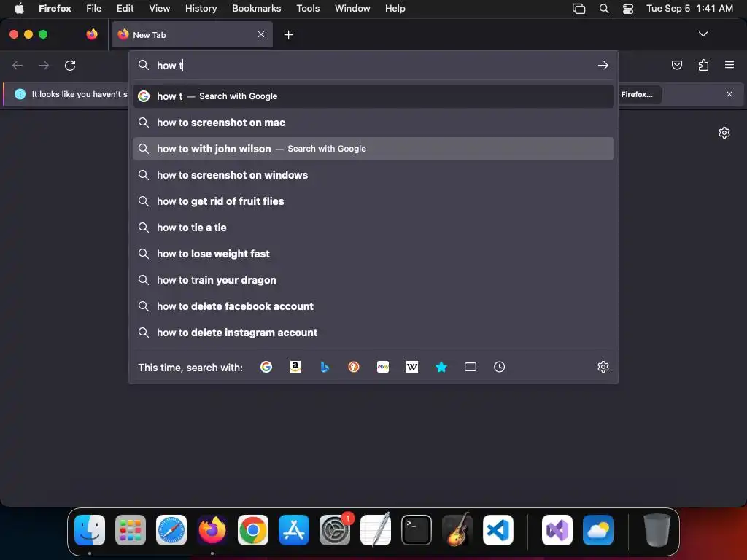The image size is (747, 560).
Task: Personalize New Tab with gear icon
Action: 724,133
